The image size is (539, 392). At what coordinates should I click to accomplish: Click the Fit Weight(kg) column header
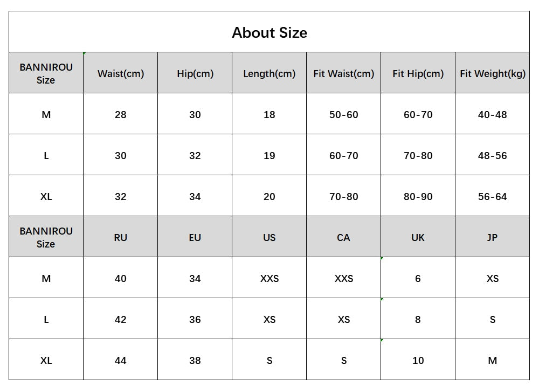point(492,74)
